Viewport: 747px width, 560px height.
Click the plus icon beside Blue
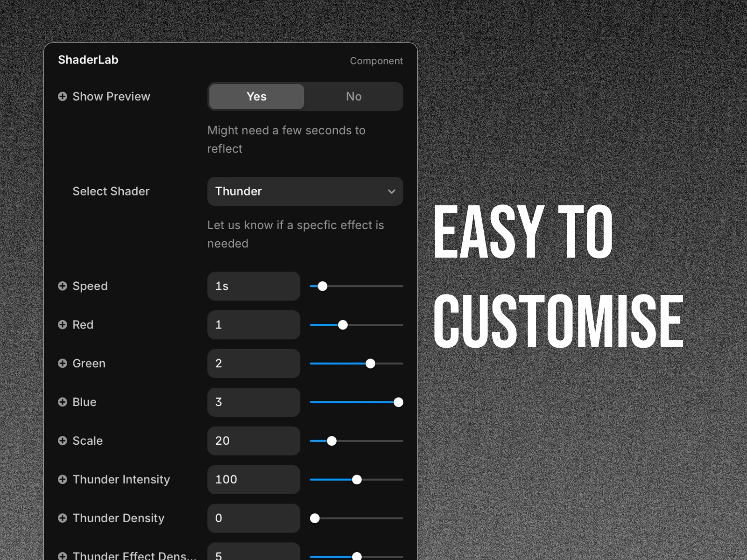63,402
